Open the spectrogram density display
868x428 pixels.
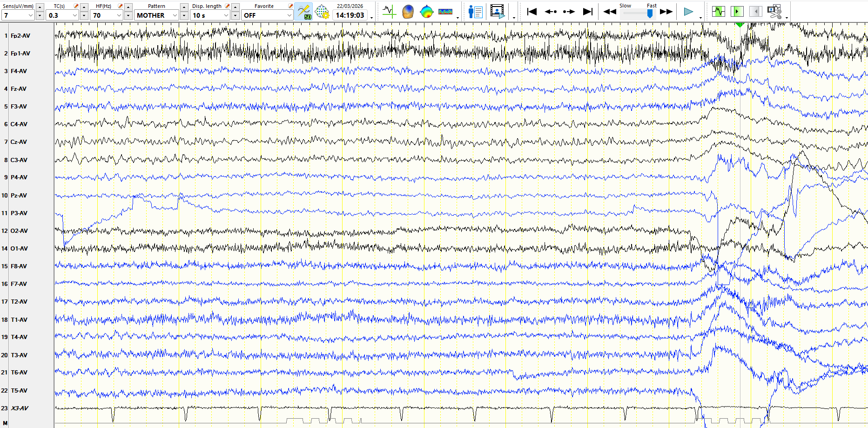click(x=445, y=12)
